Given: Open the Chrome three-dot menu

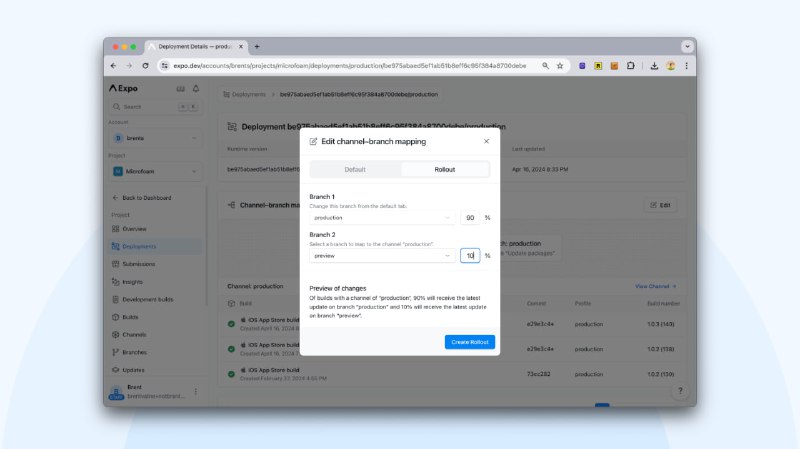Looking at the screenshot, I should [x=687, y=66].
